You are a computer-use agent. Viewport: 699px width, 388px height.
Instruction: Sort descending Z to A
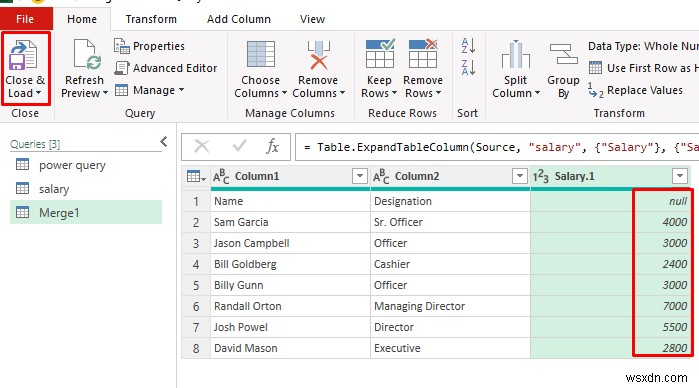[x=468, y=68]
